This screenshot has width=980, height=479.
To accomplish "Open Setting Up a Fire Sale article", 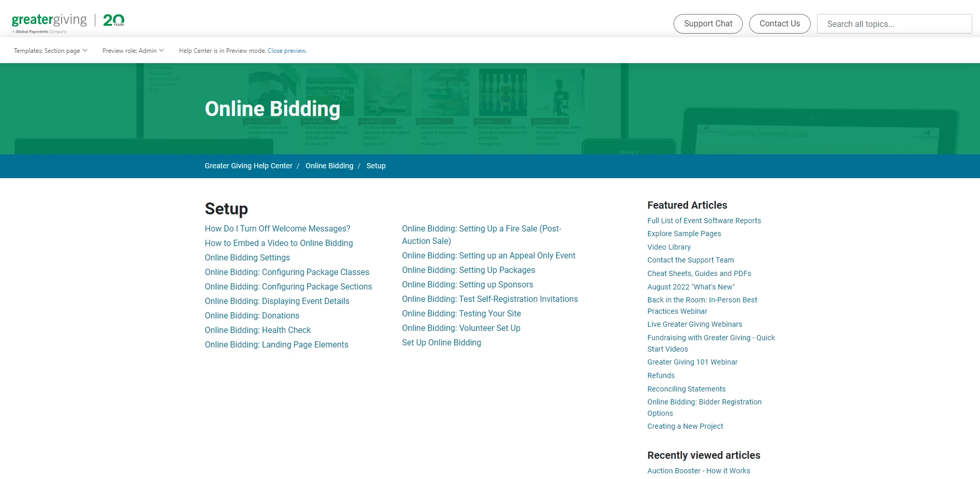I will click(481, 235).
